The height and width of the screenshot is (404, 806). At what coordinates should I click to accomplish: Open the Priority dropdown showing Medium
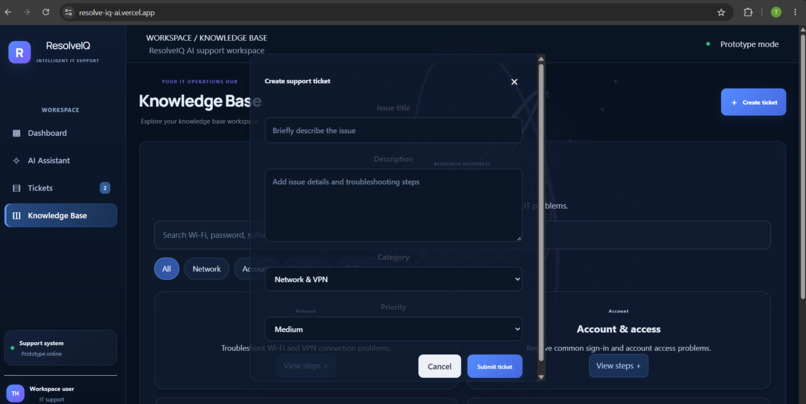[x=394, y=329]
